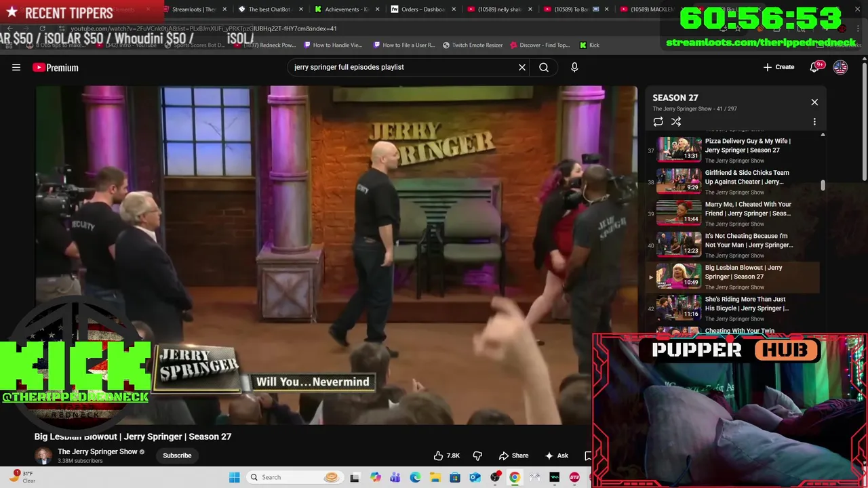Switch to '(10589) nelly shak' YouTube tab
This screenshot has height=488, width=868.
tap(498, 9)
